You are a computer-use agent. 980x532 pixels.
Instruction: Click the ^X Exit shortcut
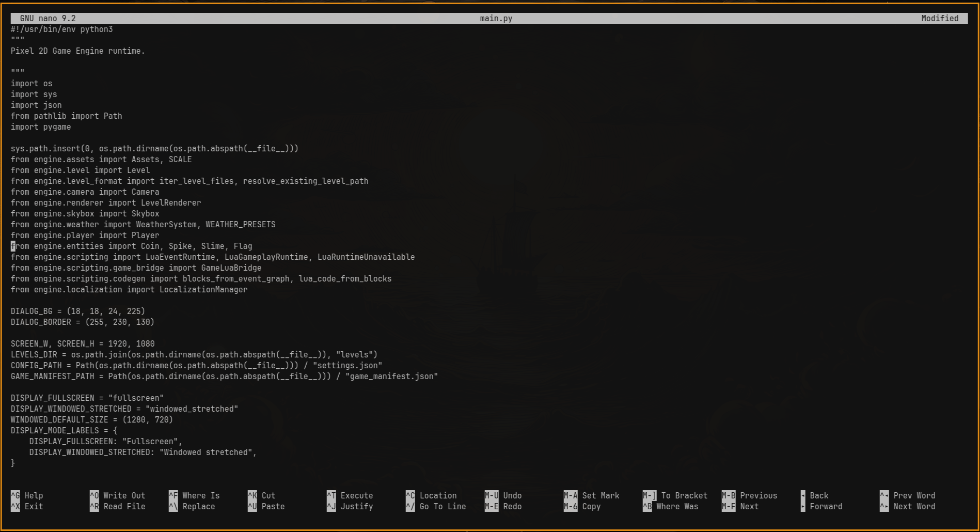pos(27,506)
